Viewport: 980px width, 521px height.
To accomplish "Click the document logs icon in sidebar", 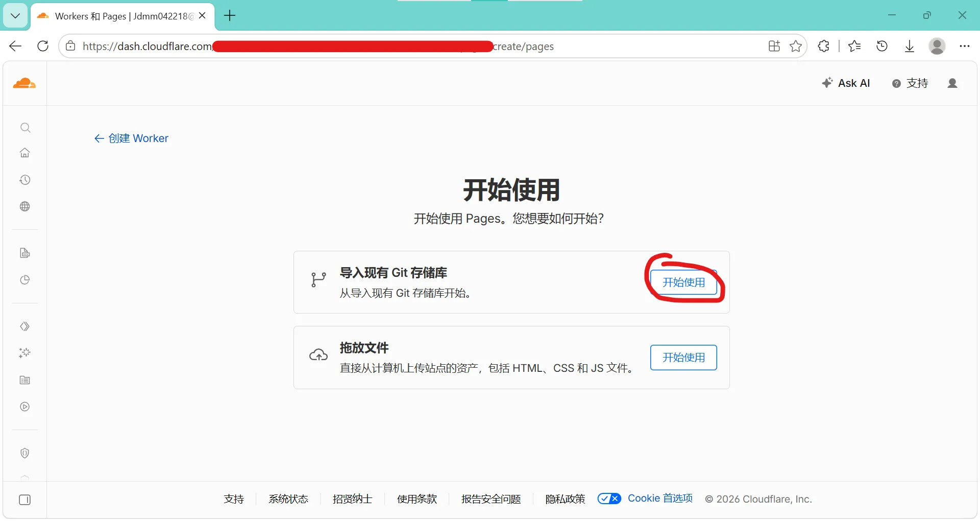I will click(25, 253).
